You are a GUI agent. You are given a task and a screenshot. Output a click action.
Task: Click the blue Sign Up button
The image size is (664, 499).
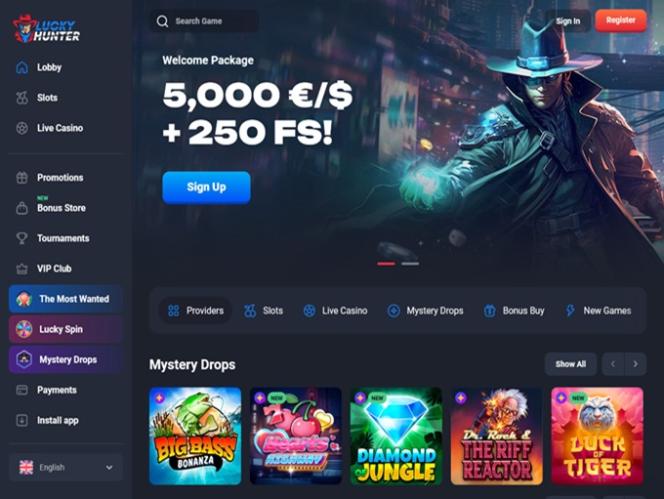pos(206,187)
